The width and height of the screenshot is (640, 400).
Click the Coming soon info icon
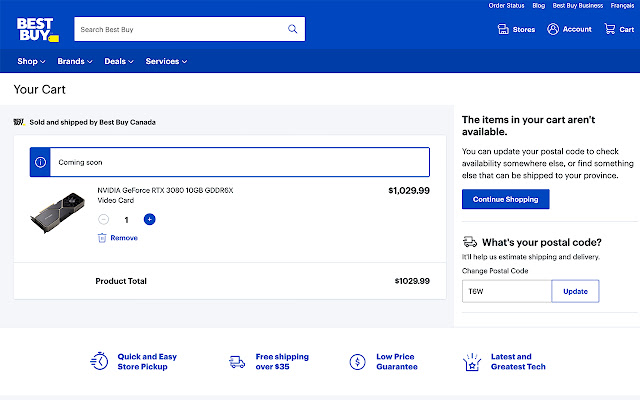tap(40, 162)
